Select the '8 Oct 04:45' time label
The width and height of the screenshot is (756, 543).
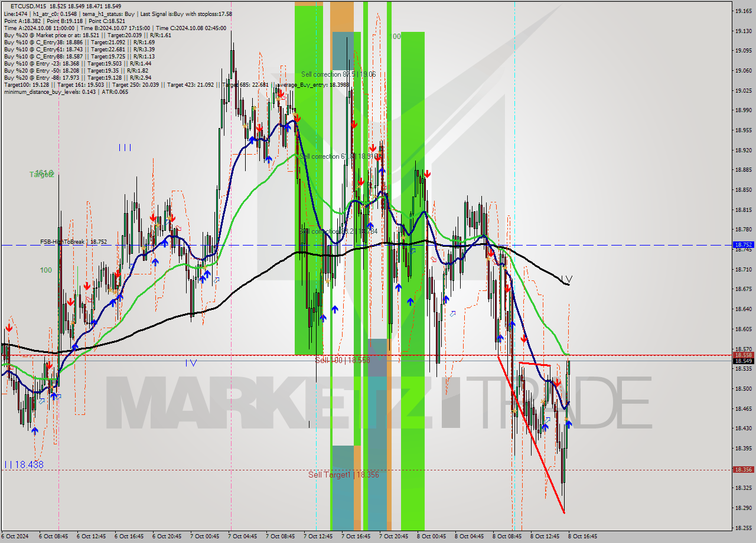(470, 537)
